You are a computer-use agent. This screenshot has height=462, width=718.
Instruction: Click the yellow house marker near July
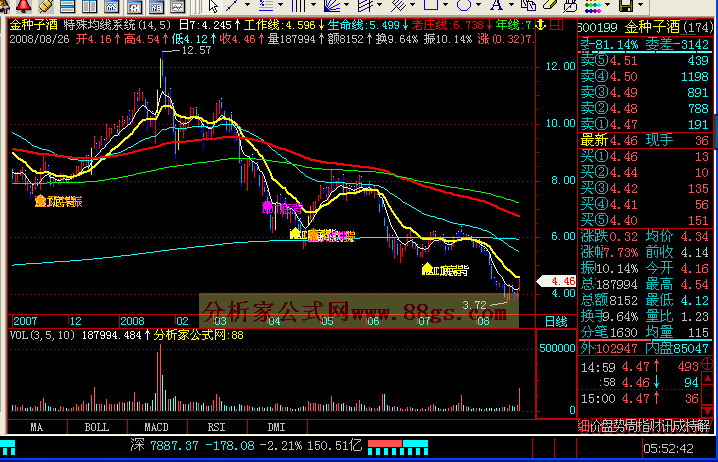coord(427,269)
